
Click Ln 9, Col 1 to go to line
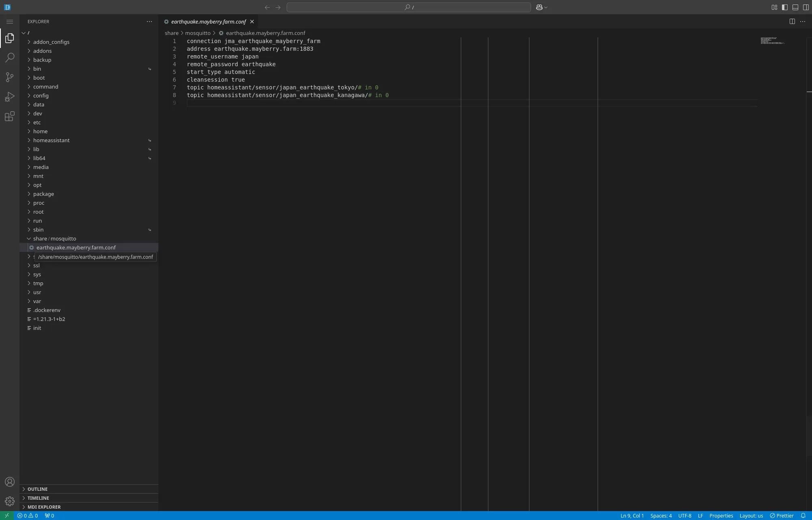(633, 515)
